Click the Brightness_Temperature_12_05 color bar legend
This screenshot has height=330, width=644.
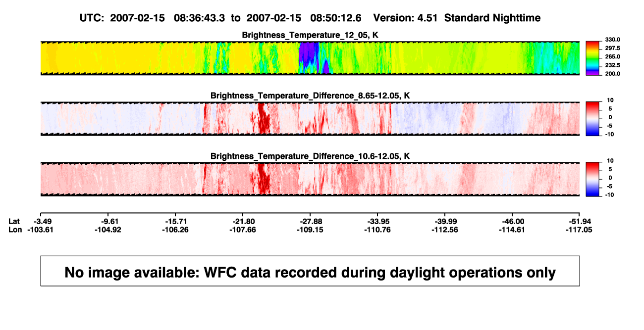593,58
